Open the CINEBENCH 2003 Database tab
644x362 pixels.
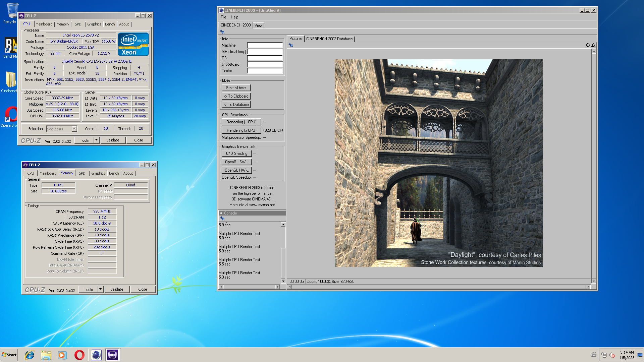pos(329,39)
